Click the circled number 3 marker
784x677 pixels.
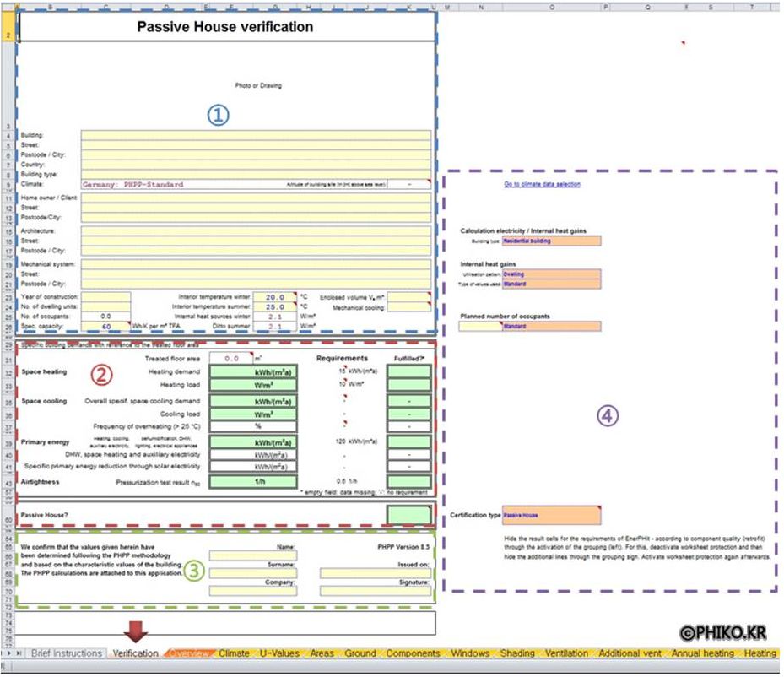196,570
